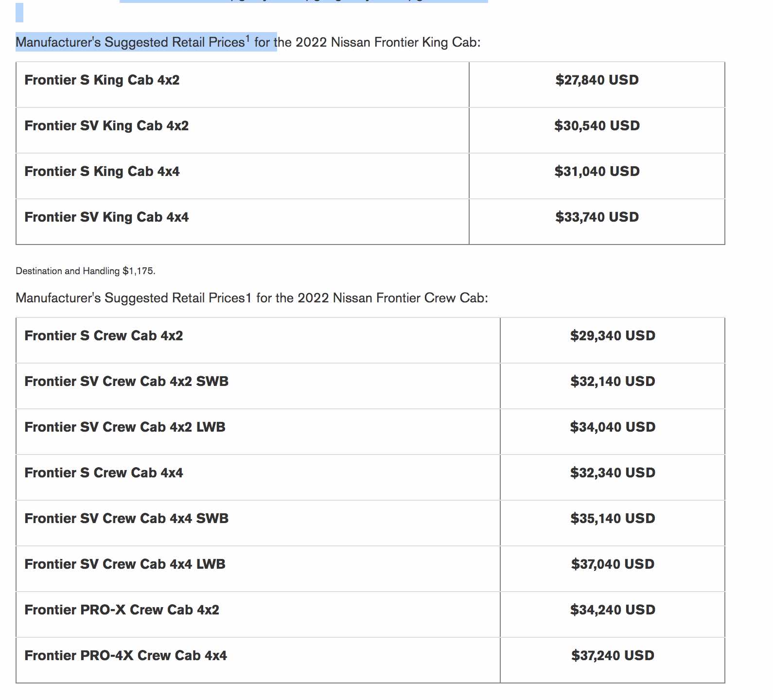Click the Frontier PRO-4X Crew Cab 4x4 label
This screenshot has height=700, width=773.
point(125,656)
